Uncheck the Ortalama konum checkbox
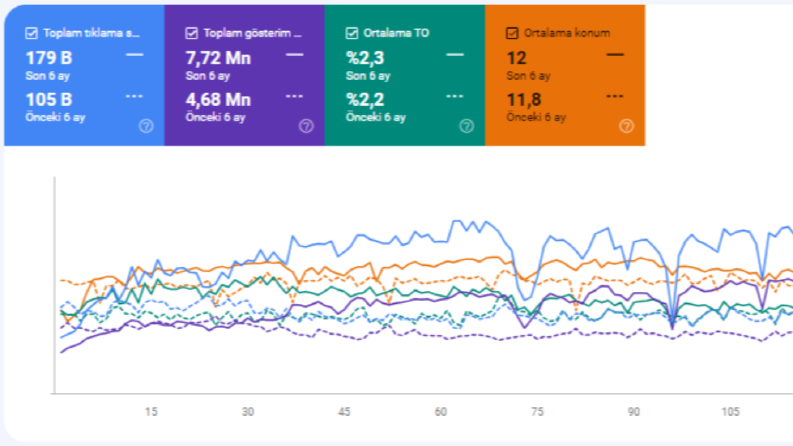The width and height of the screenshot is (793, 446). pyautogui.click(x=512, y=33)
